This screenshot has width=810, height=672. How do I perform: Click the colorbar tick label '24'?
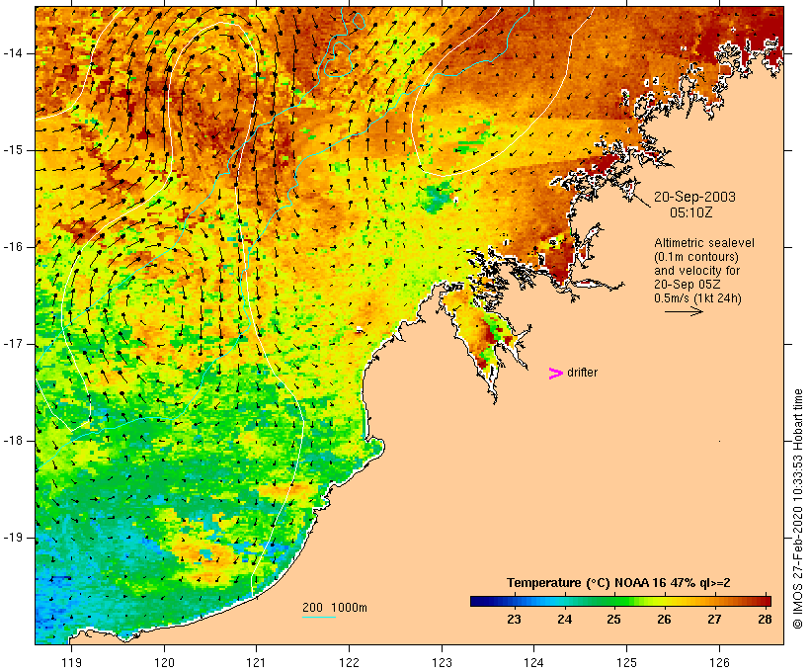565,619
